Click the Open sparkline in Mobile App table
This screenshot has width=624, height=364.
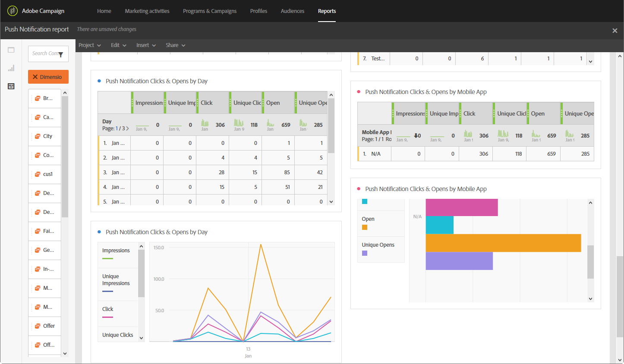(x=536, y=134)
